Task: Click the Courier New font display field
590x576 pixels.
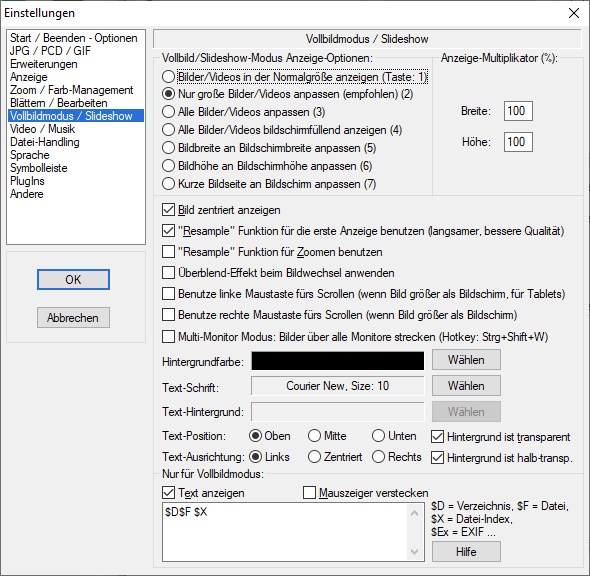Action: (338, 386)
